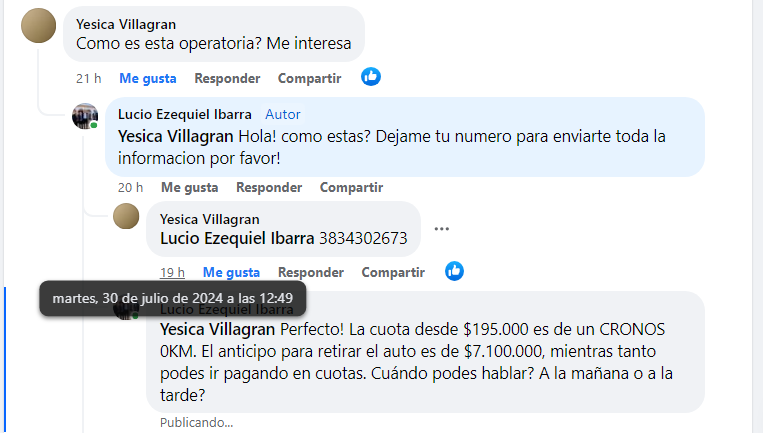This screenshot has width=763, height=433.
Task: Click the bold Lucio Ezequiel Ibarra mention before 3834302673
Action: [237, 238]
